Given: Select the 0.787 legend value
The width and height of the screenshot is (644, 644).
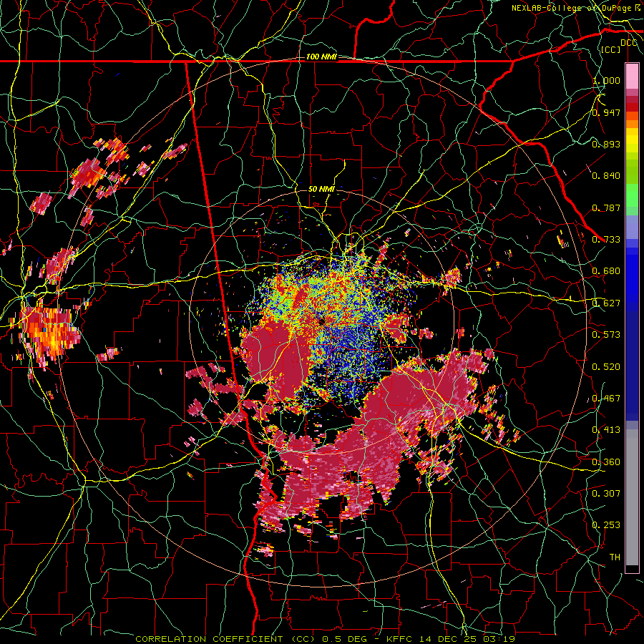Looking at the screenshot, I should (x=606, y=208).
